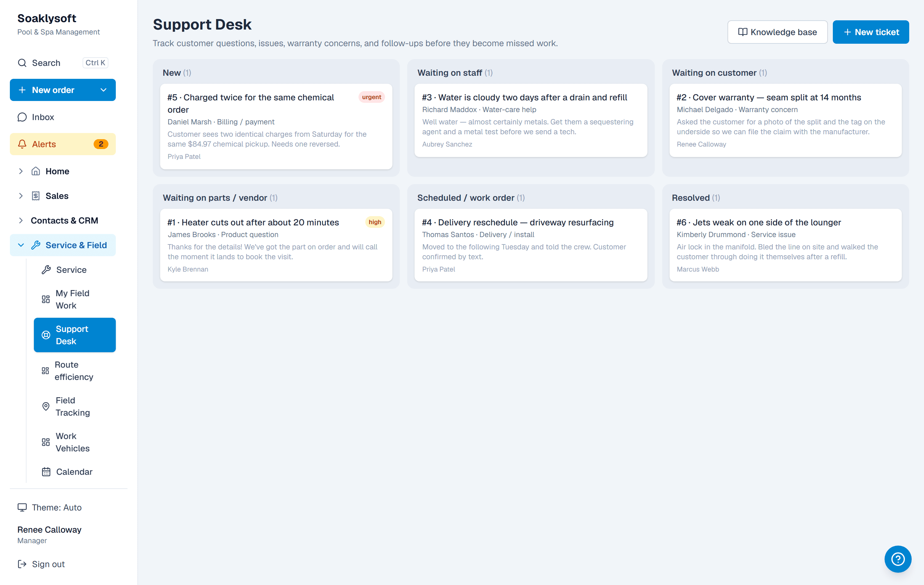Viewport: 924px width, 585px height.
Task: Click the New order button label
Action: pyautogui.click(x=53, y=90)
